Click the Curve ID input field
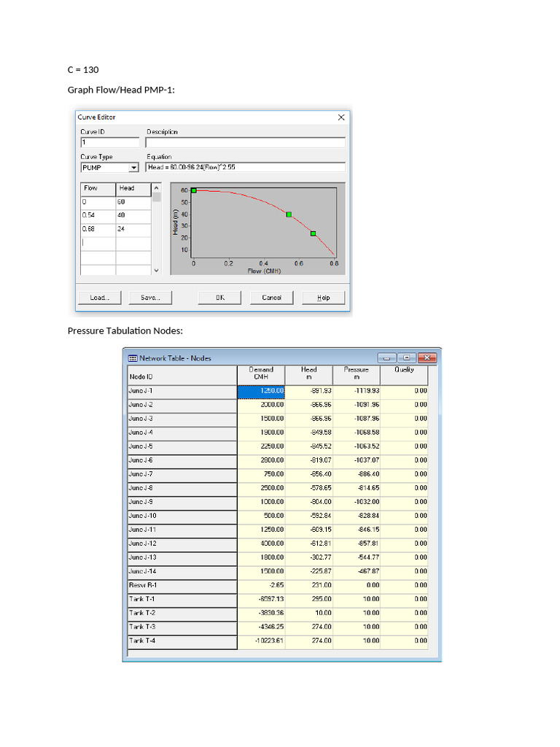Image resolution: width=560 pixels, height=747 pixels. point(109,143)
